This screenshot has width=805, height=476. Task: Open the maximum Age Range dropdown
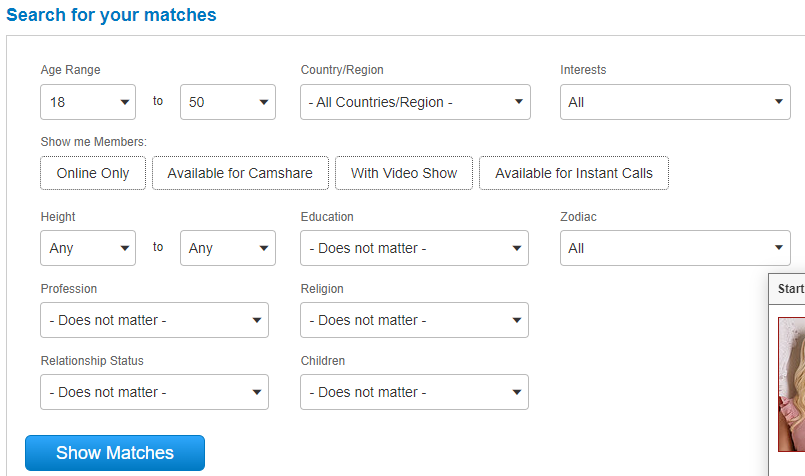pyautogui.click(x=227, y=102)
